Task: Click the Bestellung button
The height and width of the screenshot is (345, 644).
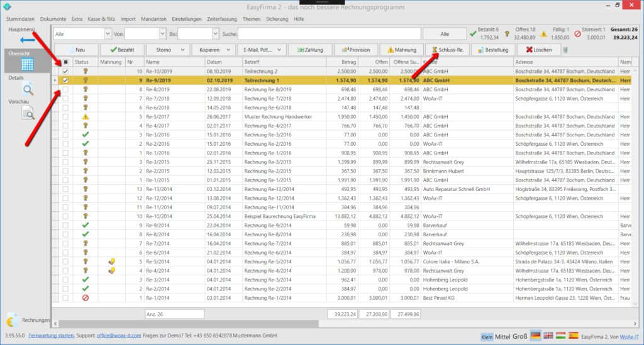Action: click(493, 50)
